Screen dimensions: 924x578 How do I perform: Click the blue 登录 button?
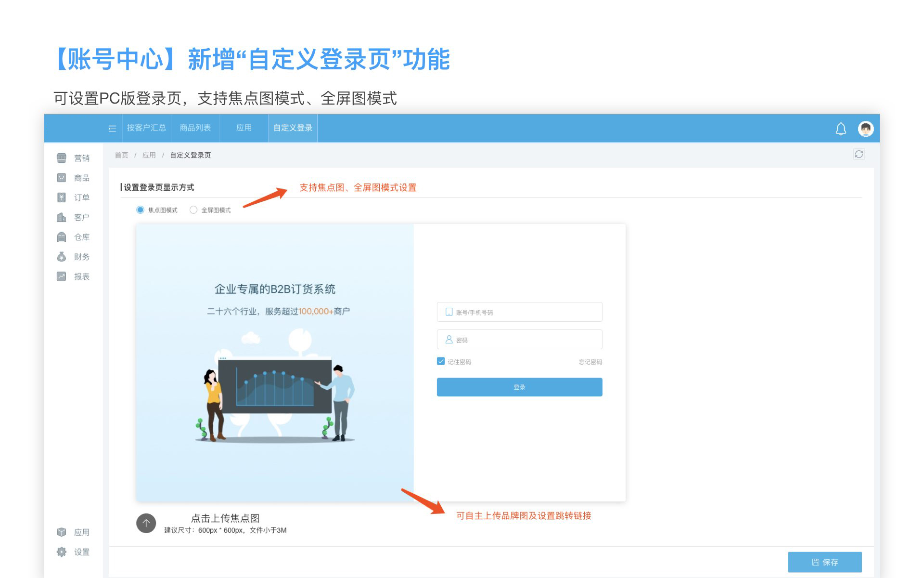click(x=519, y=387)
